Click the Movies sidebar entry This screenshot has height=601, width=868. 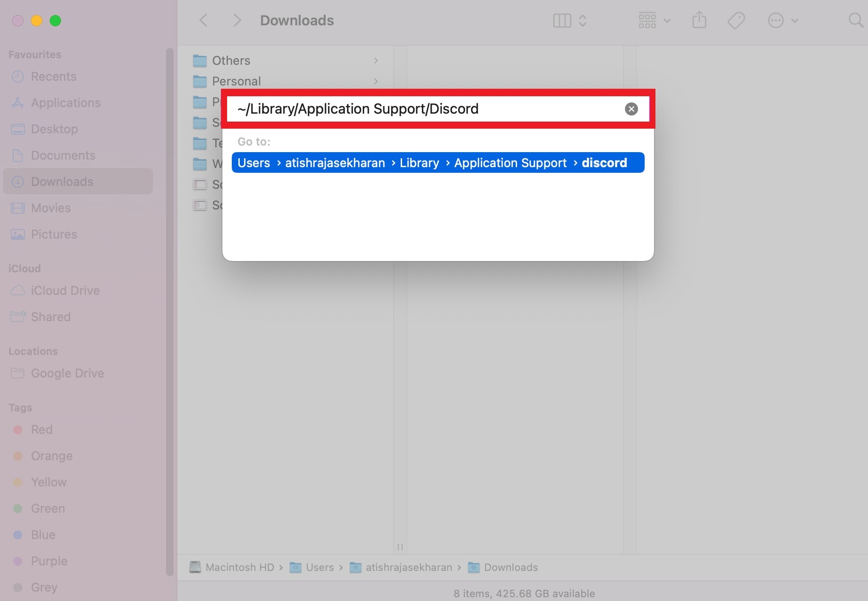tap(51, 208)
